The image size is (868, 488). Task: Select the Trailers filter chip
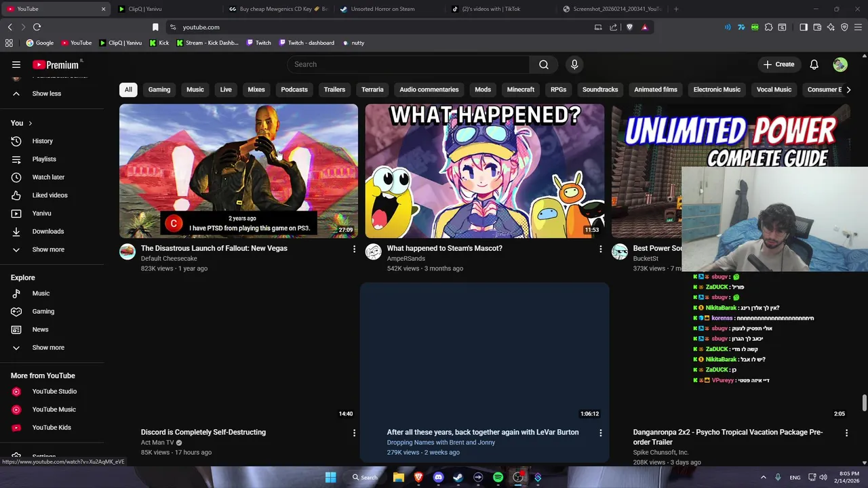[x=334, y=89]
